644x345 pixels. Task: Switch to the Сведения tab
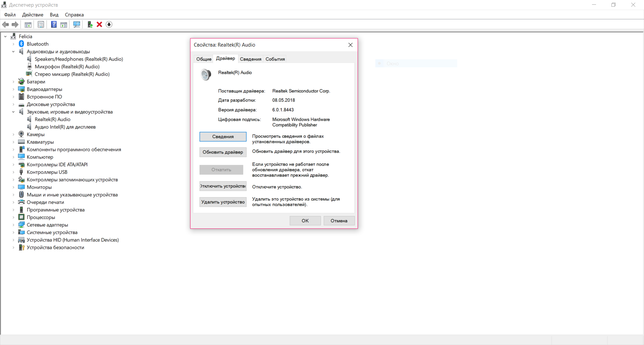click(251, 59)
